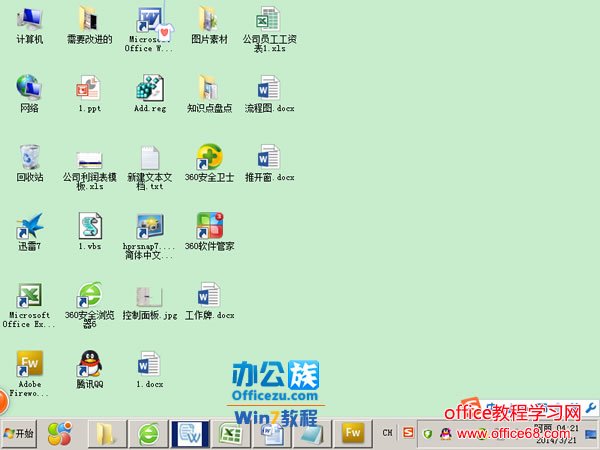
Task: Switch to the active EW taskbar window
Action: (190, 434)
